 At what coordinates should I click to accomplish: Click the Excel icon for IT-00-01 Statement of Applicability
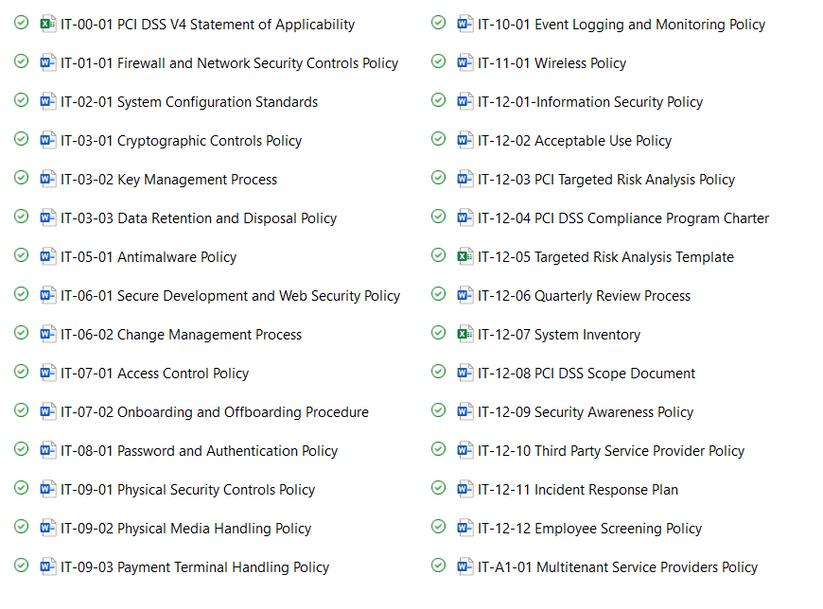click(48, 24)
